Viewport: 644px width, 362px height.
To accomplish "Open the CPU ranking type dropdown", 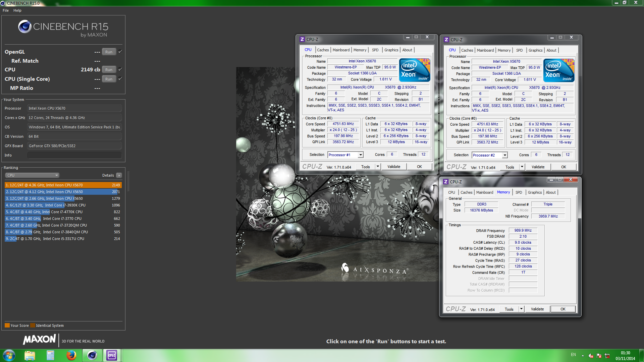I will [32, 175].
